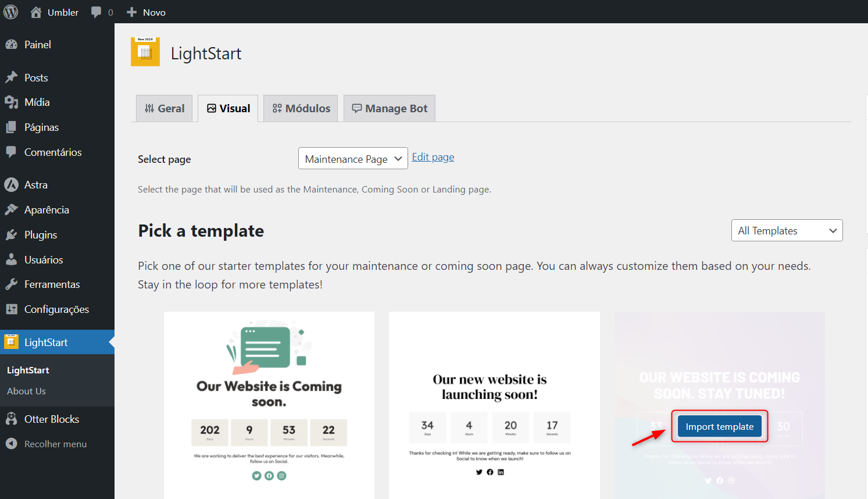Screen dimensions: 868x499
Task: Click the WordPress logo icon
Action: click(11, 12)
